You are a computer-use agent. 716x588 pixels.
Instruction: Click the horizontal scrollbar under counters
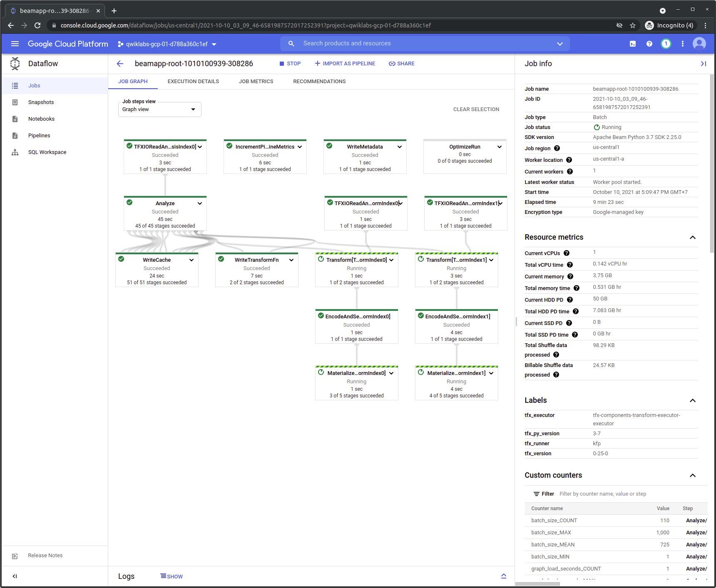pos(537,584)
